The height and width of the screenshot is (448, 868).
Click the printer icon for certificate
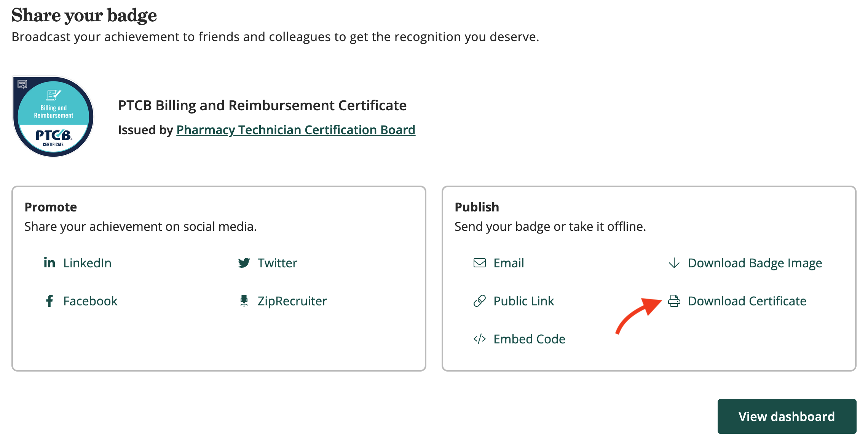(x=674, y=301)
